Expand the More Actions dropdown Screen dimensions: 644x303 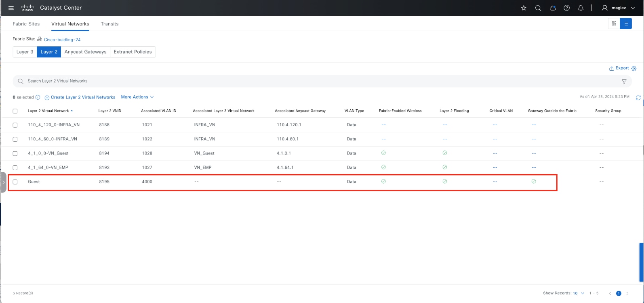pyautogui.click(x=137, y=97)
